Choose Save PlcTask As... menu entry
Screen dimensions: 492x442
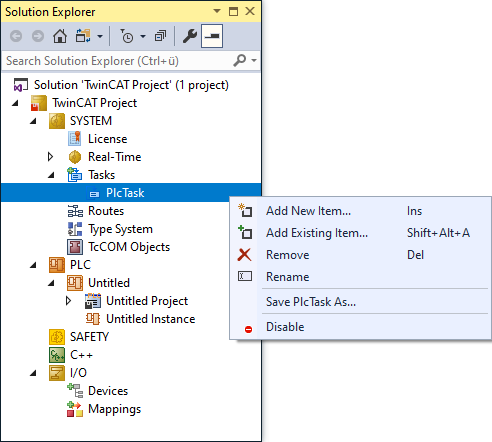pos(360,302)
